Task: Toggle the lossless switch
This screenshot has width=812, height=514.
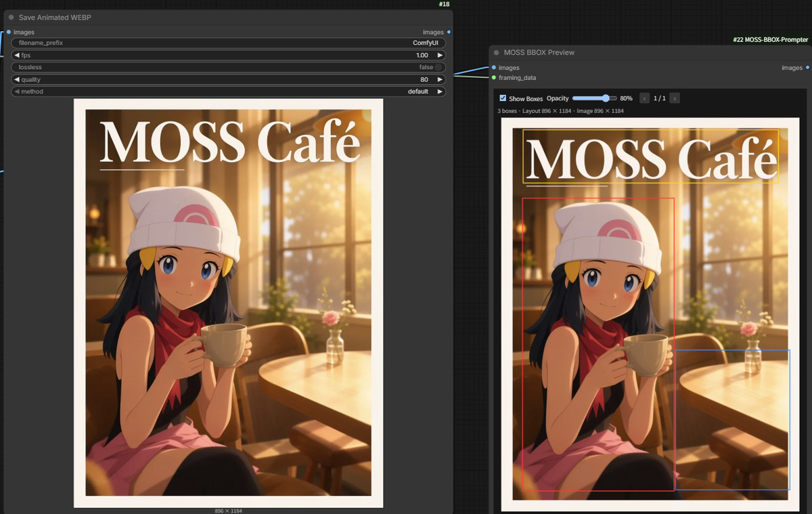Action: 440,67
